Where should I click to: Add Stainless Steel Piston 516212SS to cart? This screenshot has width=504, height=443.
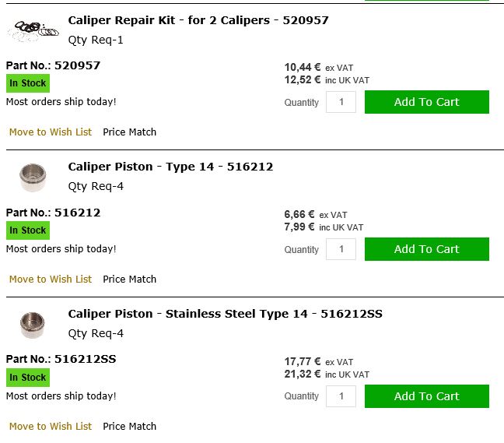(x=426, y=396)
